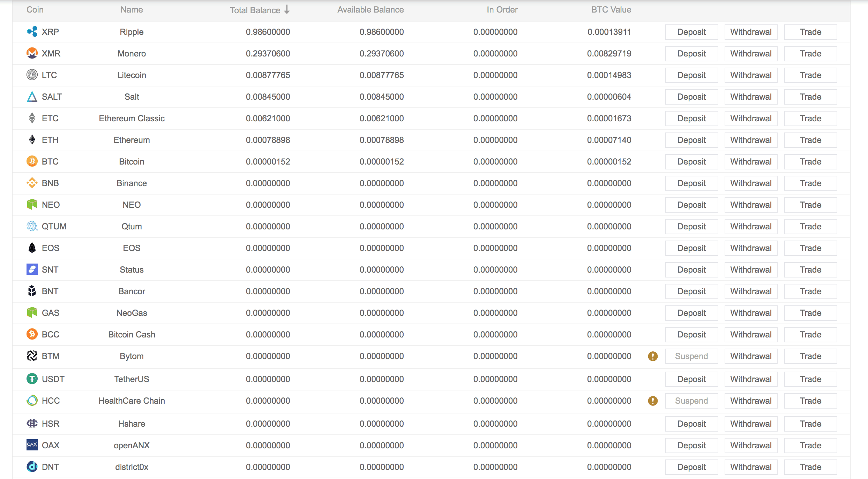
Task: Sort by Total Balance column arrow
Action: click(287, 10)
